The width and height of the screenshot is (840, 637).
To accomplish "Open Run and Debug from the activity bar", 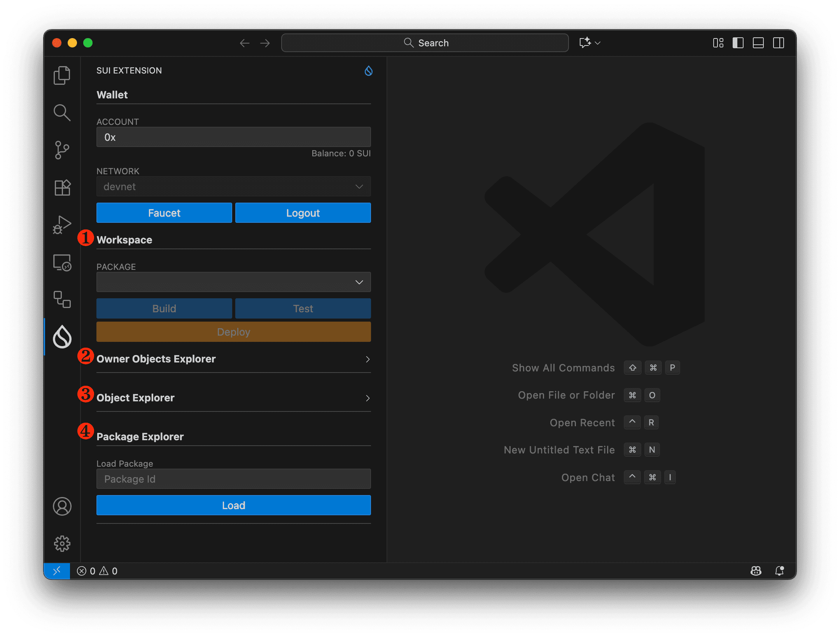I will pos(62,225).
